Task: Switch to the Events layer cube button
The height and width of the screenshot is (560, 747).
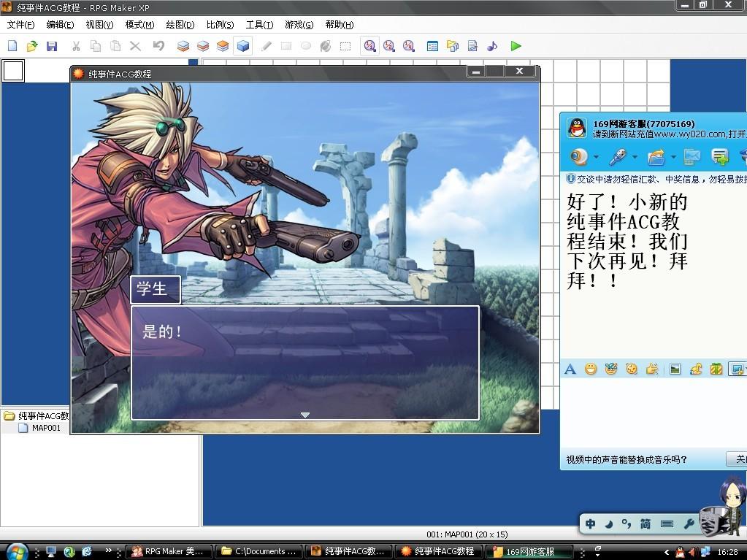Action: coord(243,46)
